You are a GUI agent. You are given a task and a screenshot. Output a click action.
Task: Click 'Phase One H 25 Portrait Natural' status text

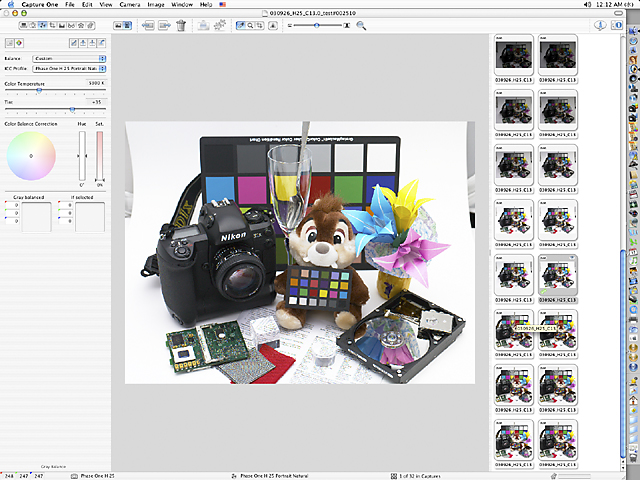click(274, 476)
